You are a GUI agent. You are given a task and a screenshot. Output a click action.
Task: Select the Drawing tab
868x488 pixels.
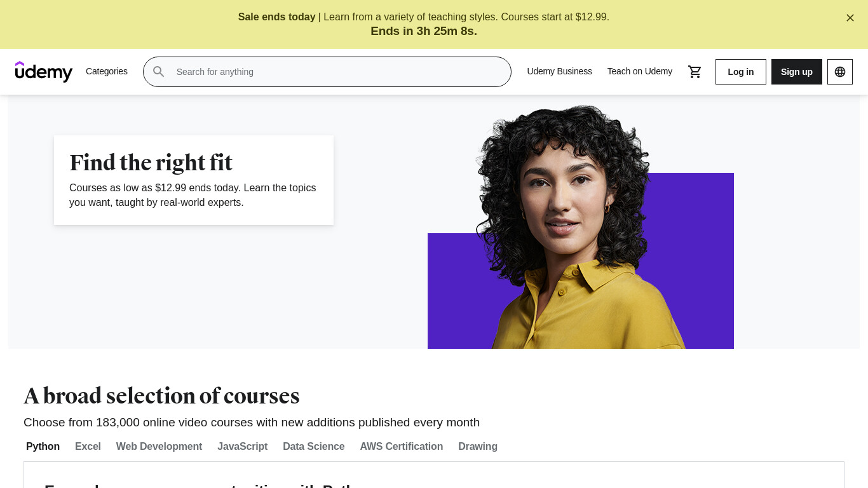[478, 446]
